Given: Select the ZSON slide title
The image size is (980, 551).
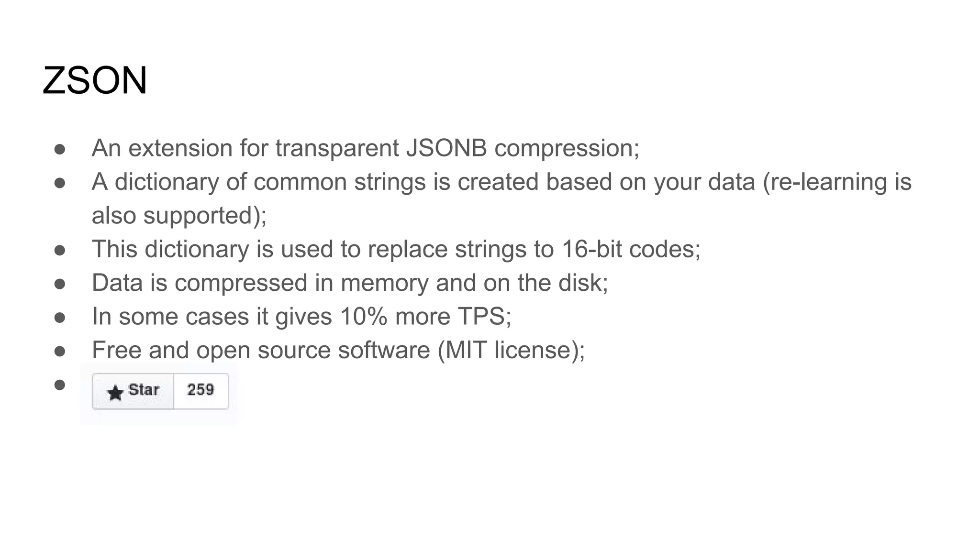Looking at the screenshot, I should 95,80.
